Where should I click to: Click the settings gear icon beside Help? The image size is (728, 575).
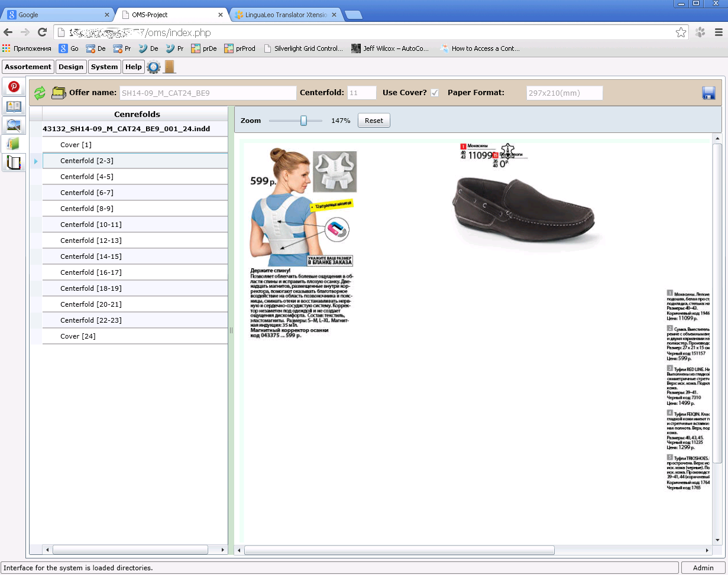(154, 67)
